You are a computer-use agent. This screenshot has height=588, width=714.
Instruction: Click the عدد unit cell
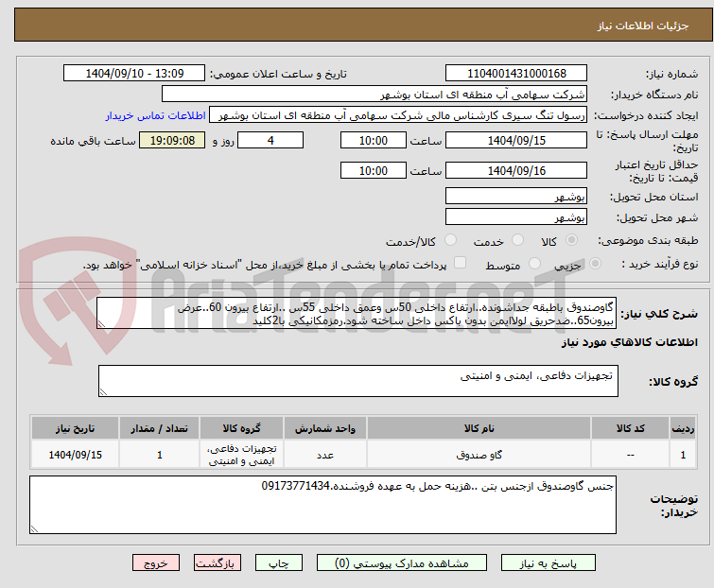click(x=325, y=455)
